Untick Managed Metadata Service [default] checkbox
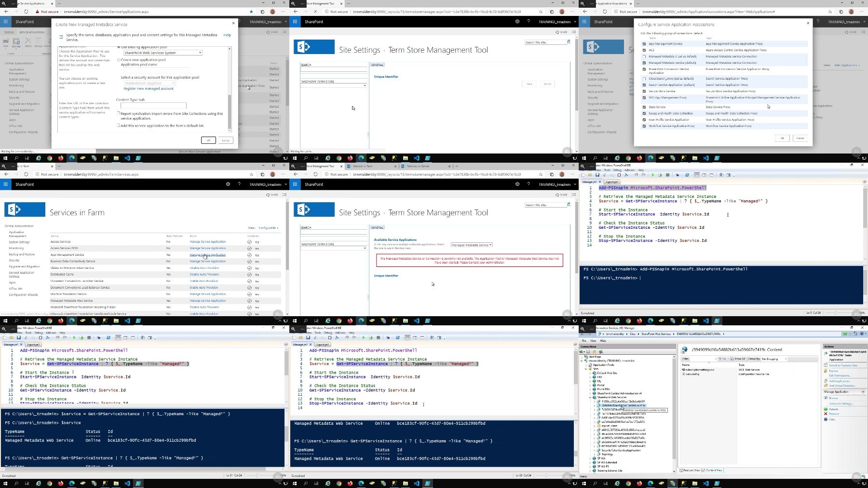This screenshot has height=488, width=868. click(644, 63)
